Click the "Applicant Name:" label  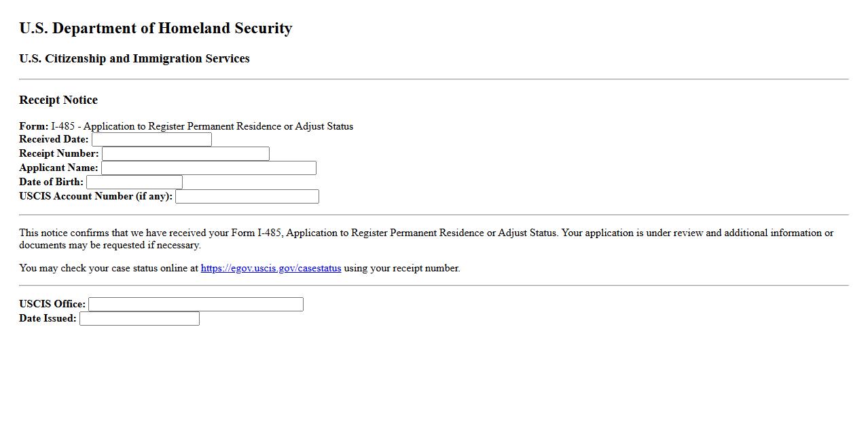(x=58, y=168)
